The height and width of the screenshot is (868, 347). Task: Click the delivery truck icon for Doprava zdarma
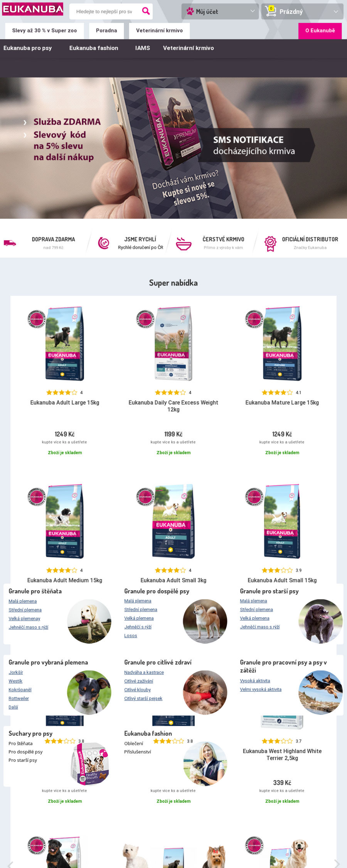[10, 243]
